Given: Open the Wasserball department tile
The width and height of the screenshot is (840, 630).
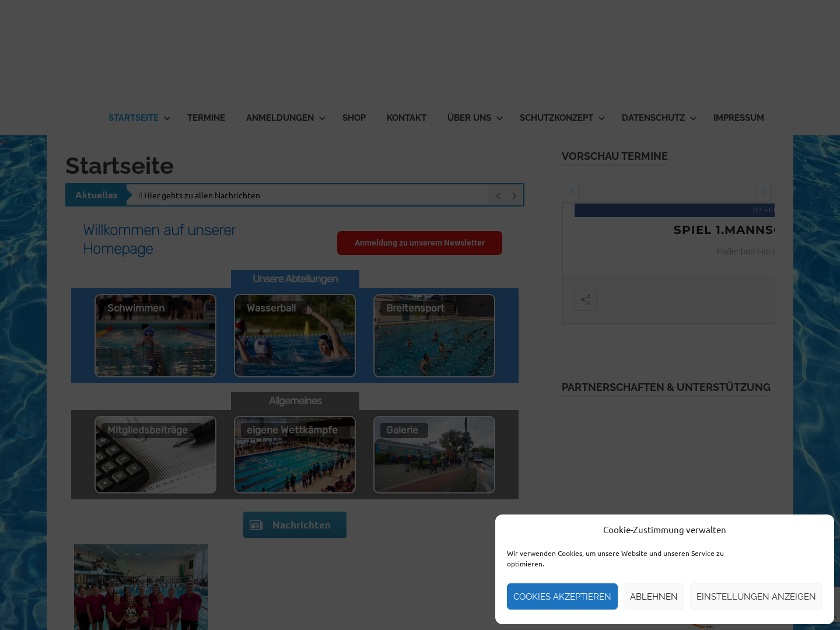Looking at the screenshot, I should pos(295,335).
